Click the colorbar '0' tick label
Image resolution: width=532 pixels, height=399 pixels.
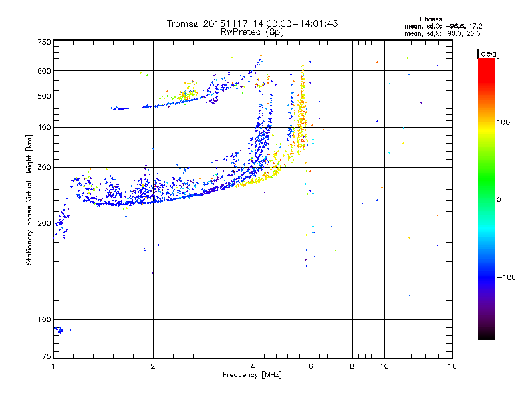pyautogui.click(x=499, y=200)
